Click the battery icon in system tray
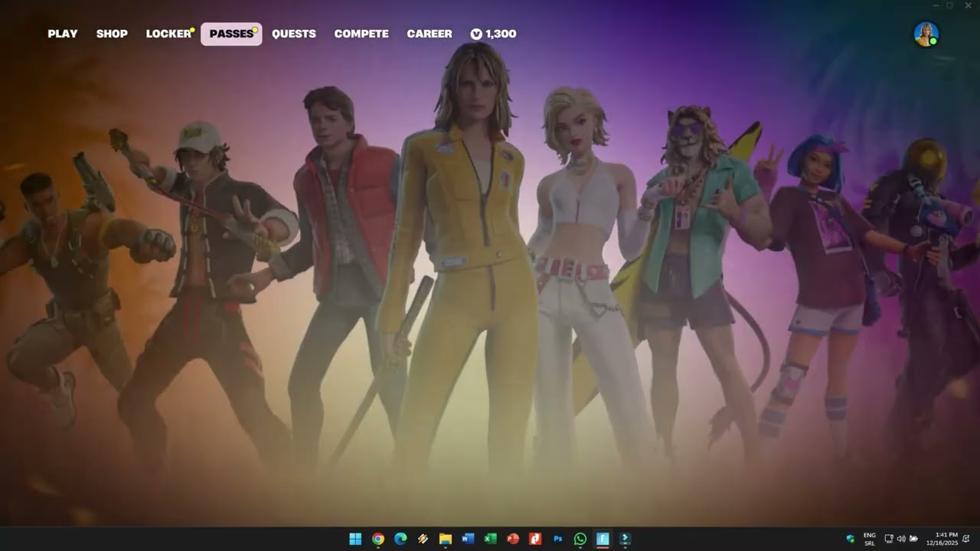980x551 pixels. coord(913,539)
